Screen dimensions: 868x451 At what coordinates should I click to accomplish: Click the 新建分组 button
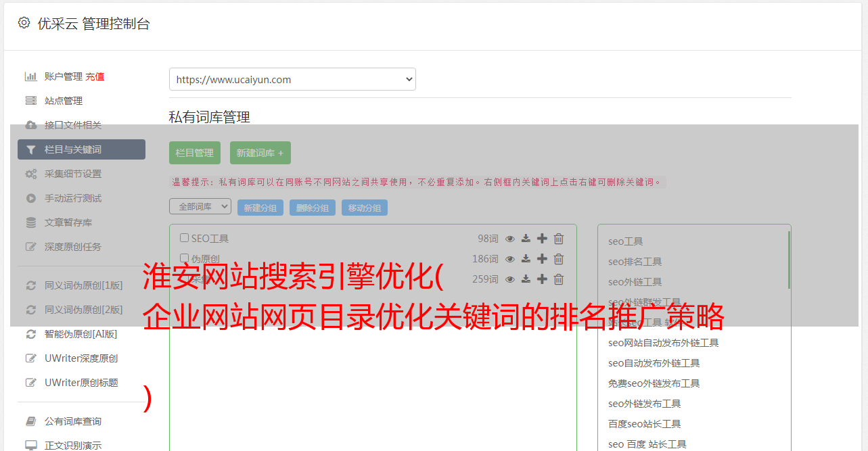260,208
